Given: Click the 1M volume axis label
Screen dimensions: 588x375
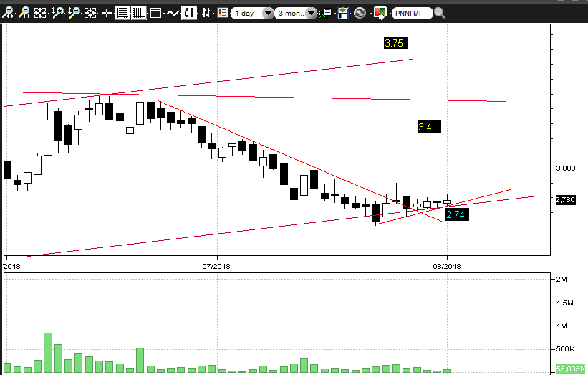Looking at the screenshot, I should tap(562, 326).
